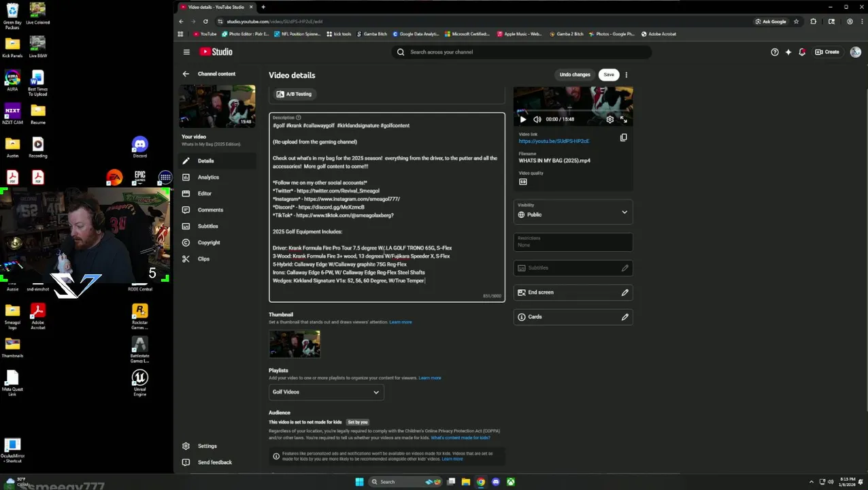Screen dimensions: 868x490
Task: Open the Restrictions field showing None
Action: [573, 242]
